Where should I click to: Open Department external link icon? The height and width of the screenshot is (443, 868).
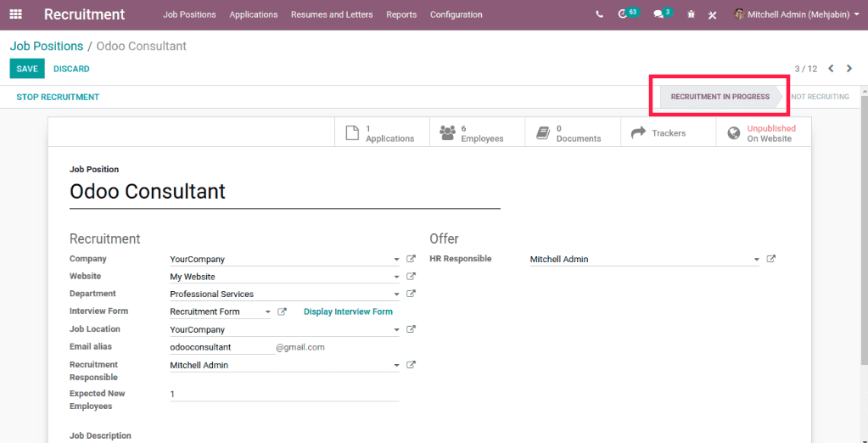click(x=411, y=294)
